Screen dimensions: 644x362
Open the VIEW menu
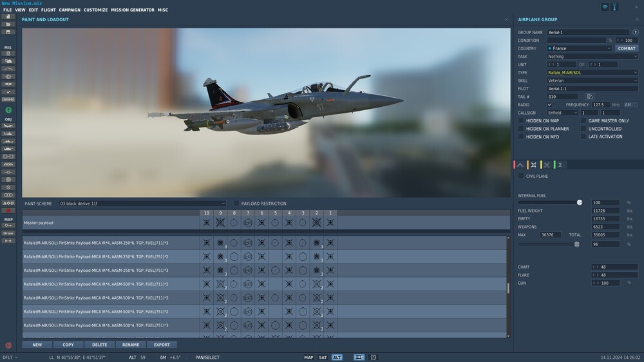pyautogui.click(x=20, y=10)
